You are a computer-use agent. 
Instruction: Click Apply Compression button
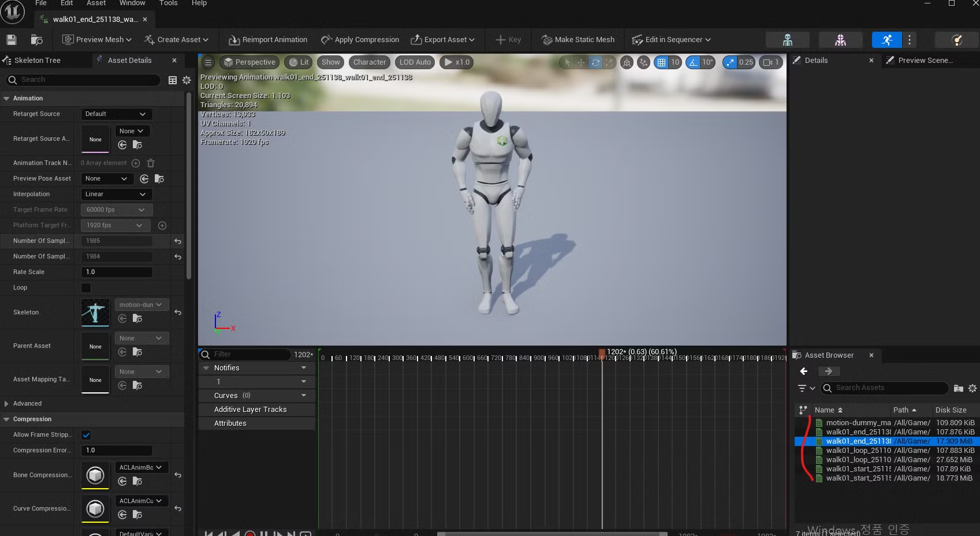tap(360, 40)
